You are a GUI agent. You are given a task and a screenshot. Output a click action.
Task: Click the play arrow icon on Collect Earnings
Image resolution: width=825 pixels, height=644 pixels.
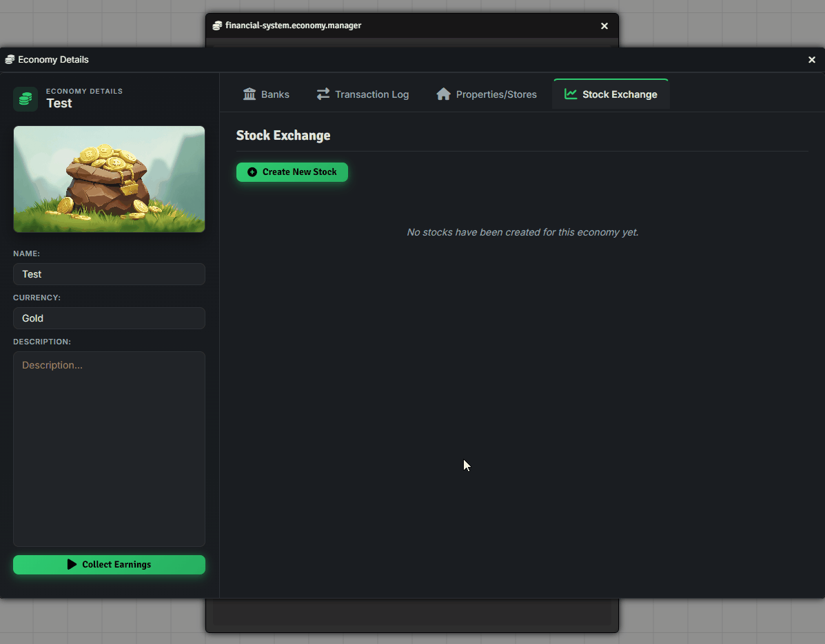[72, 565]
